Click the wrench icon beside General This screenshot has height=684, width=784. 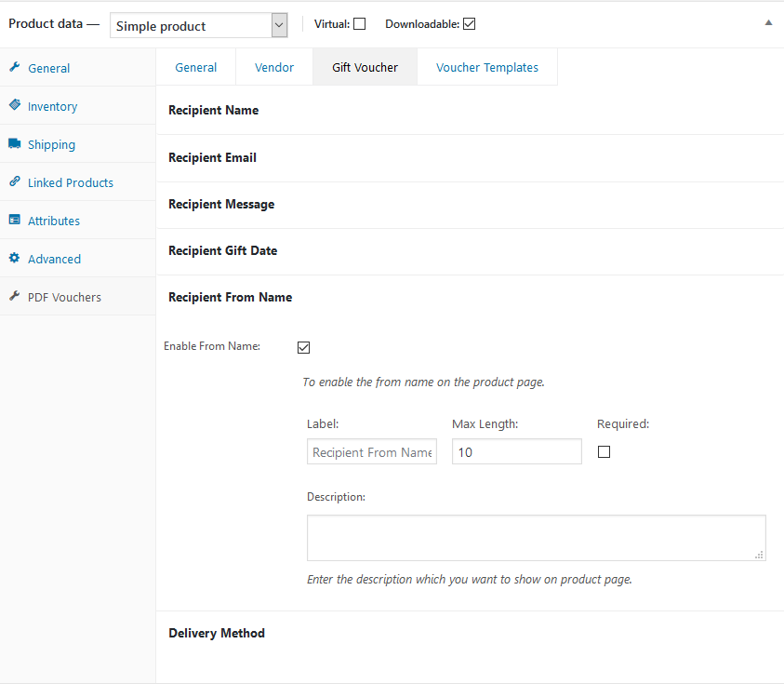pyautogui.click(x=14, y=68)
